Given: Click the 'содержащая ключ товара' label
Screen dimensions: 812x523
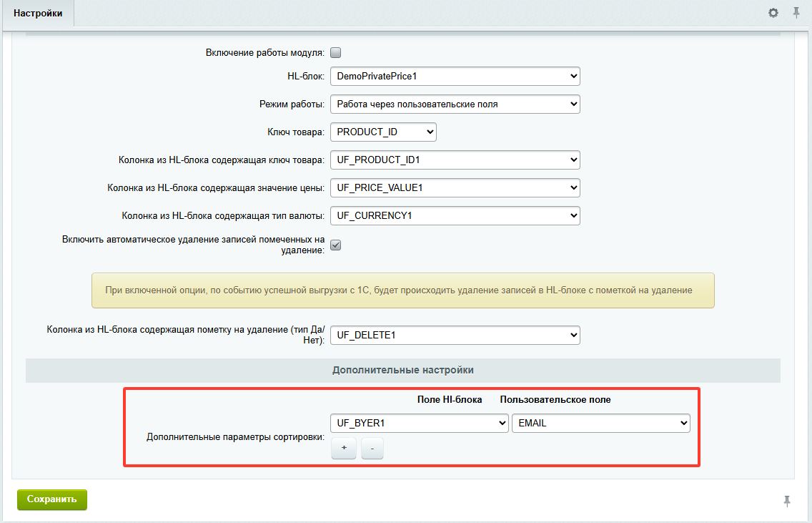Looking at the screenshot, I should tap(222, 160).
